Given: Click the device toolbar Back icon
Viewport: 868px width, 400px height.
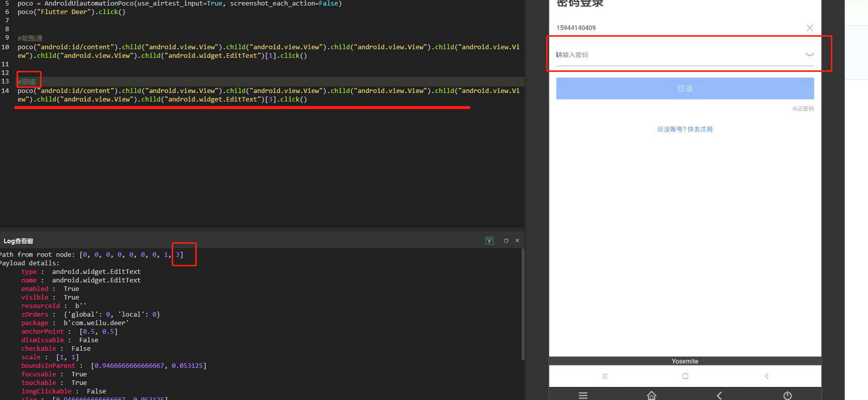Looking at the screenshot, I should [719, 395].
